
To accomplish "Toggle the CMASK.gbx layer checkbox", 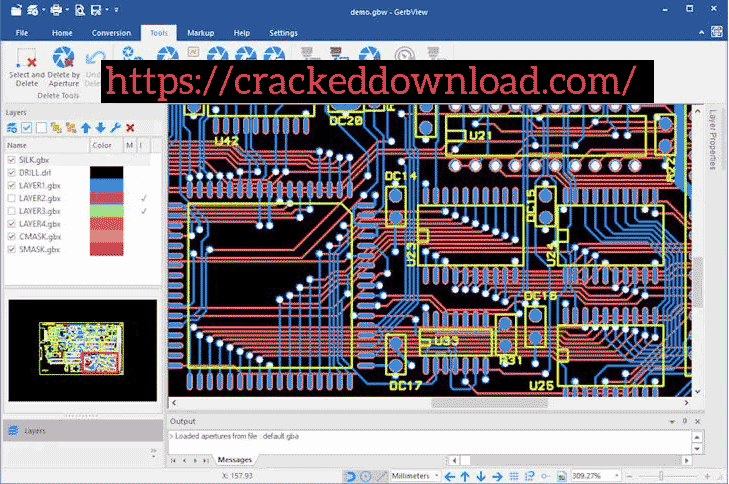I will tap(11, 237).
